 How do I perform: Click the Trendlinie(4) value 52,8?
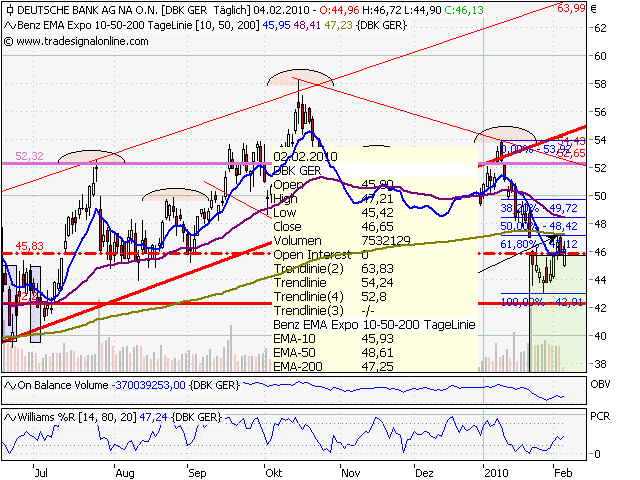coord(374,296)
